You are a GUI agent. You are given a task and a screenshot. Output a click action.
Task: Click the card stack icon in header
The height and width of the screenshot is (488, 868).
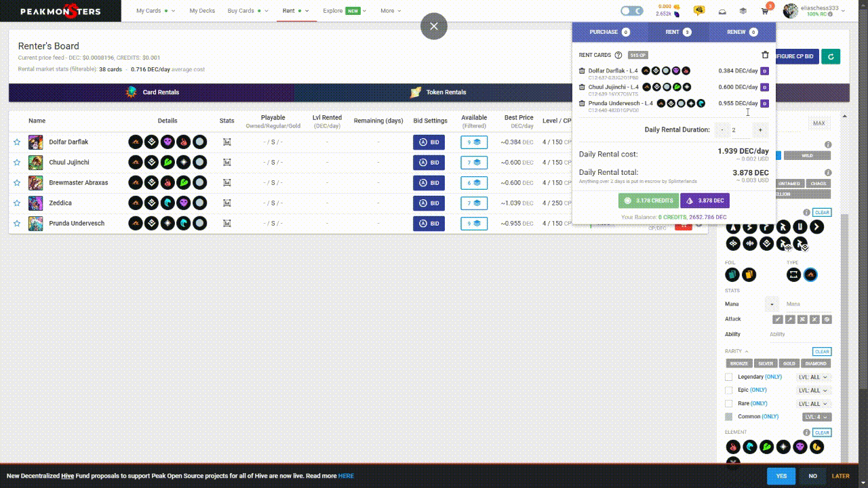(x=743, y=11)
